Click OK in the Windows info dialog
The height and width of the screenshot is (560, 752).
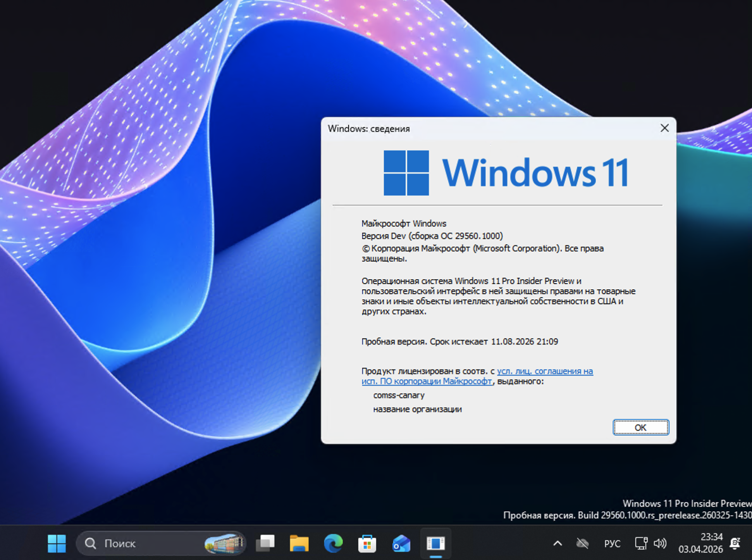(x=640, y=427)
